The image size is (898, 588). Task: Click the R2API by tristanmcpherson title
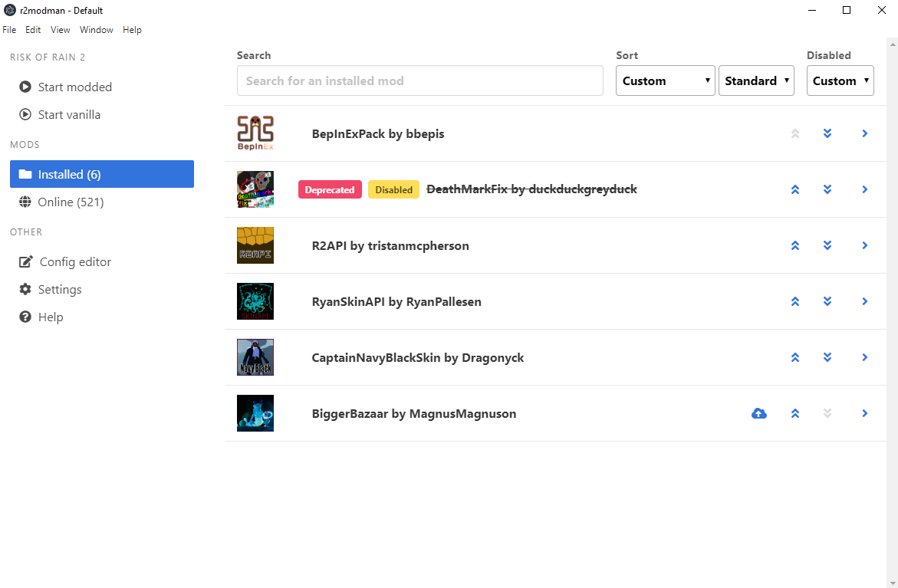coord(390,245)
